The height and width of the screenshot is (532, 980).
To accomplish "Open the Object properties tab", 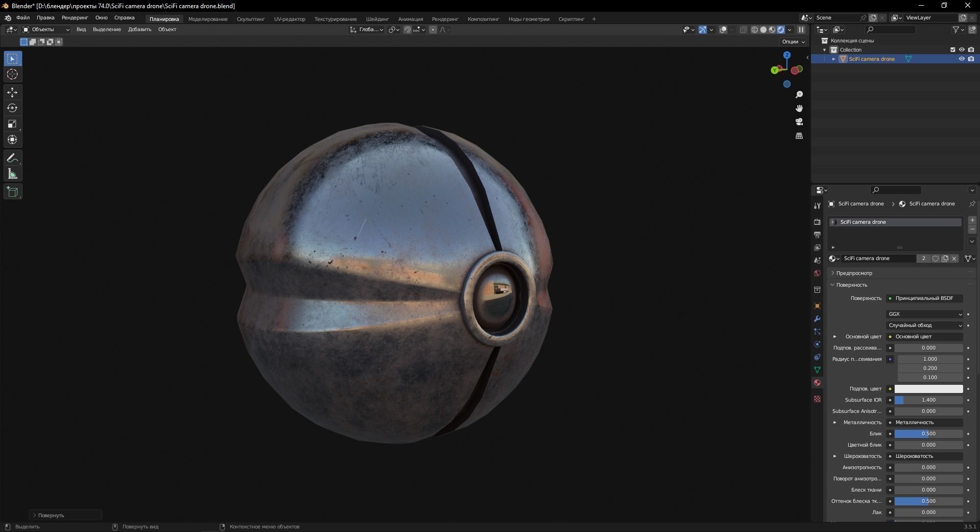I will (x=817, y=306).
